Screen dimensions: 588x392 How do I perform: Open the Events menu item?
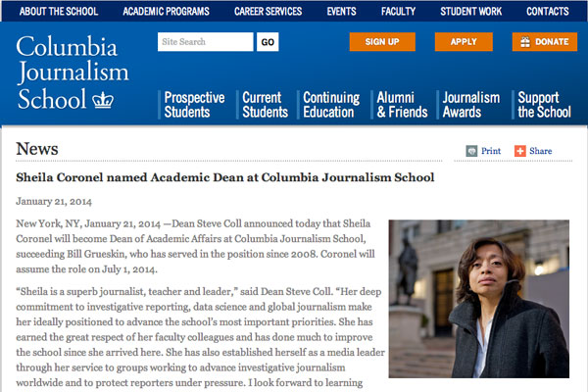click(341, 12)
